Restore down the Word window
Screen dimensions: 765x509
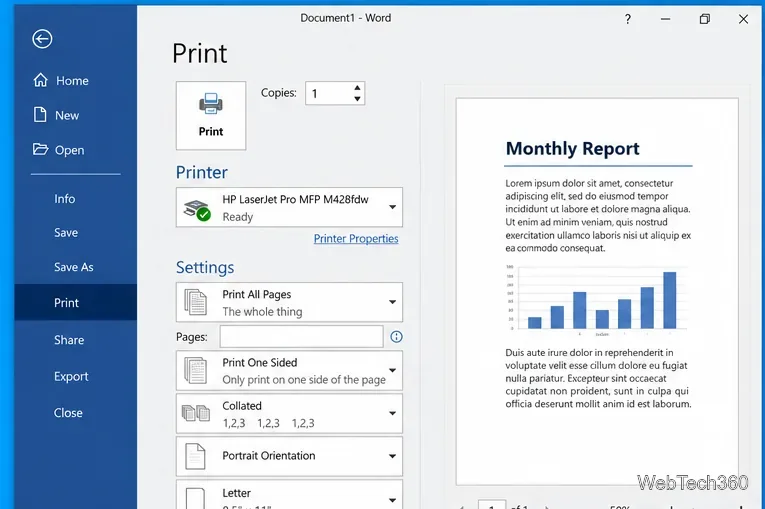[x=705, y=19]
